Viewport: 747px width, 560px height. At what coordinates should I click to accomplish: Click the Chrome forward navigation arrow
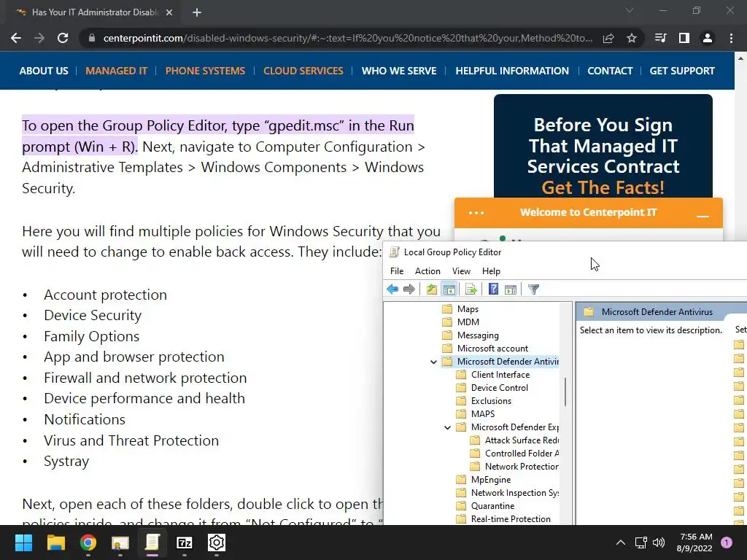pyautogui.click(x=39, y=38)
